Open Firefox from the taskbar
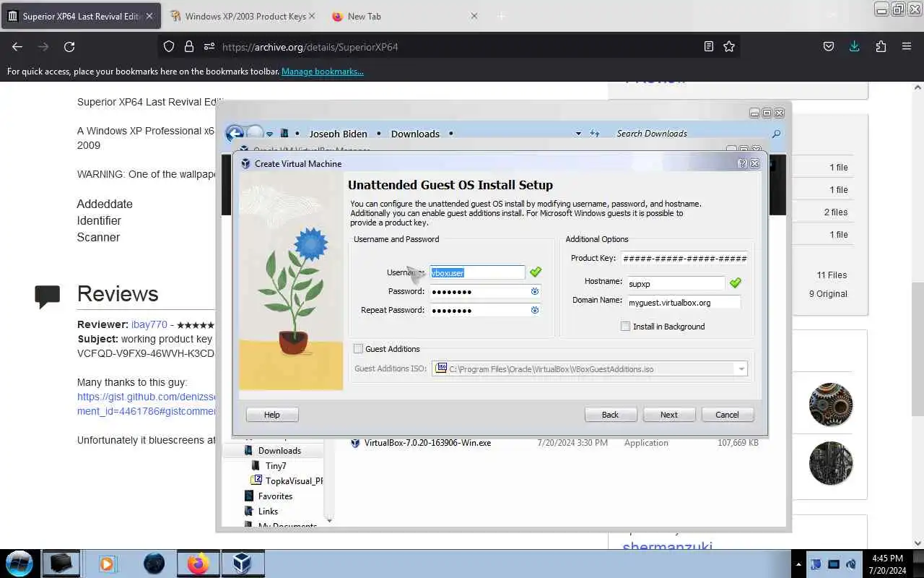Image resolution: width=924 pixels, height=578 pixels. (198, 563)
